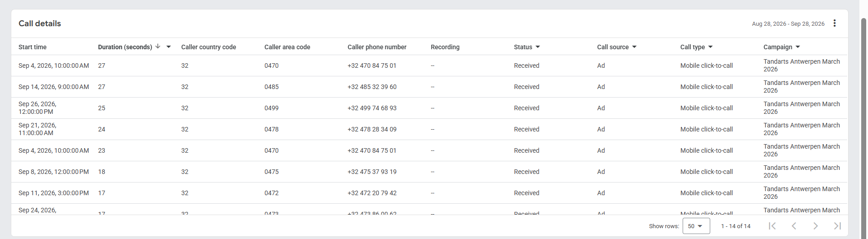Click the Duration sort descending arrow

tap(158, 47)
